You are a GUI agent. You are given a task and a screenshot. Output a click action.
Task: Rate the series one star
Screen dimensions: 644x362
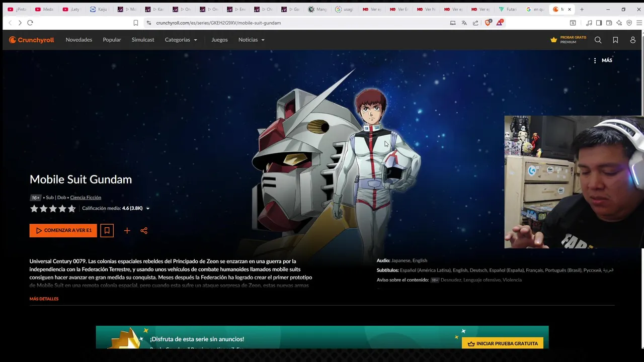pyautogui.click(x=34, y=208)
